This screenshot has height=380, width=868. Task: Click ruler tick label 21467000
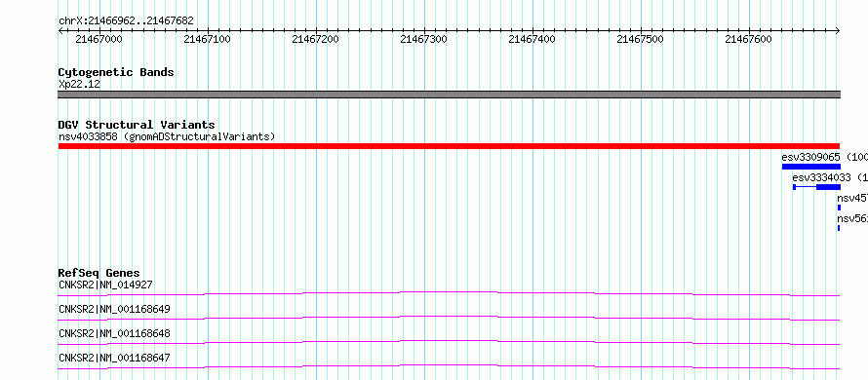pos(99,39)
